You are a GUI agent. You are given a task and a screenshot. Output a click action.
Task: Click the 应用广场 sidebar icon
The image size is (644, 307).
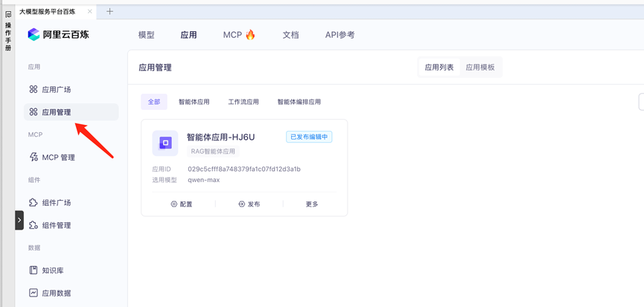(x=34, y=89)
